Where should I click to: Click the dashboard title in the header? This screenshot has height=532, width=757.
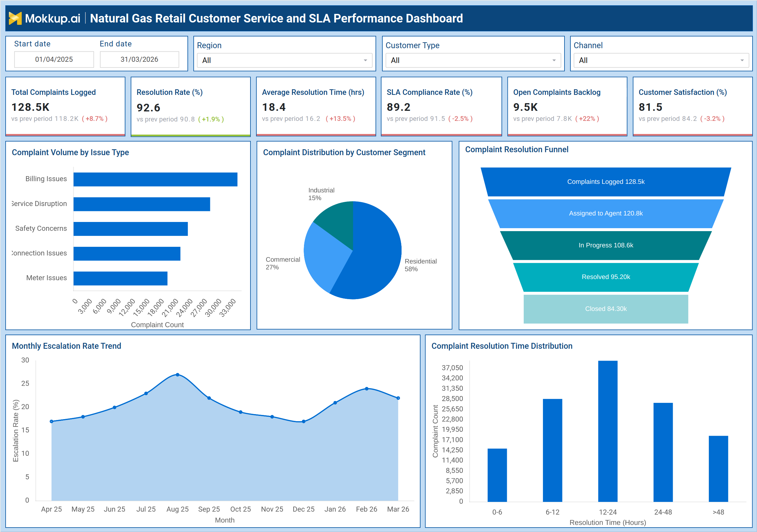276,18
